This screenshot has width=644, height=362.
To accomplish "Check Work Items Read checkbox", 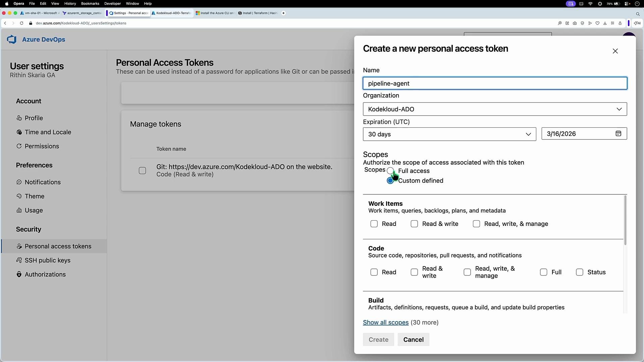I will click(374, 224).
